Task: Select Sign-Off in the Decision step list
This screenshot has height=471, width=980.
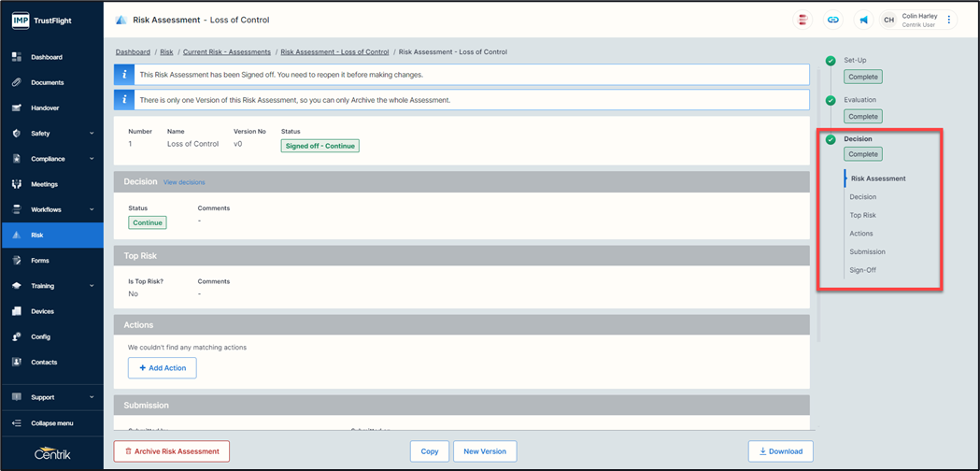Action: tap(863, 270)
